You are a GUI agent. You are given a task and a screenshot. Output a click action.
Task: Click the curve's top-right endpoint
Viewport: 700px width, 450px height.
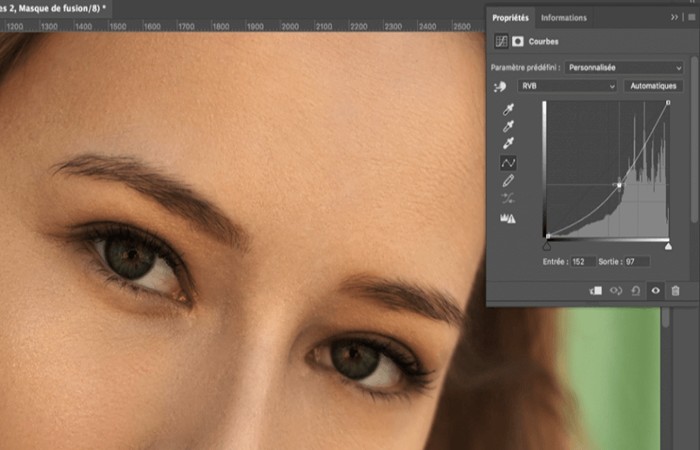pyautogui.click(x=668, y=103)
